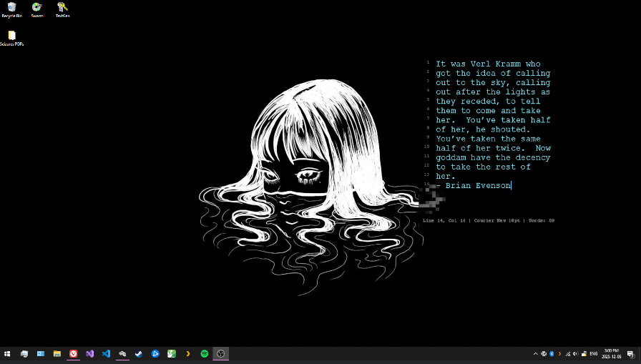The height and width of the screenshot is (364, 641).
Task: Switch to the Vivaldi browser in taskbar
Action: [73, 354]
